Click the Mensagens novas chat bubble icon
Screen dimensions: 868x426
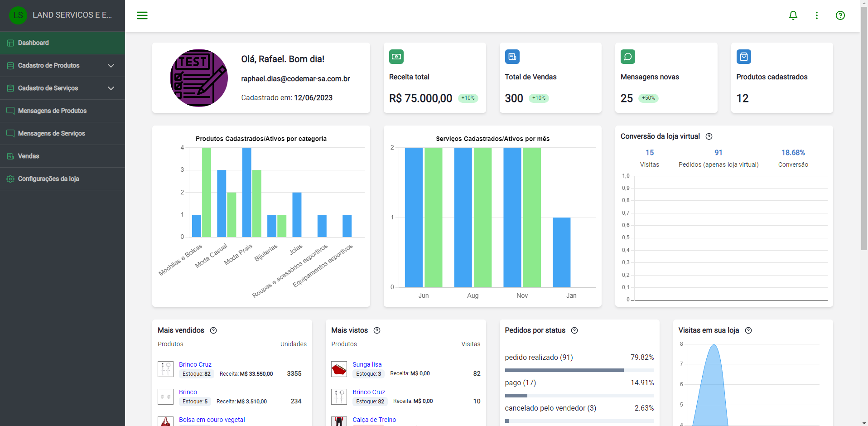click(x=628, y=57)
